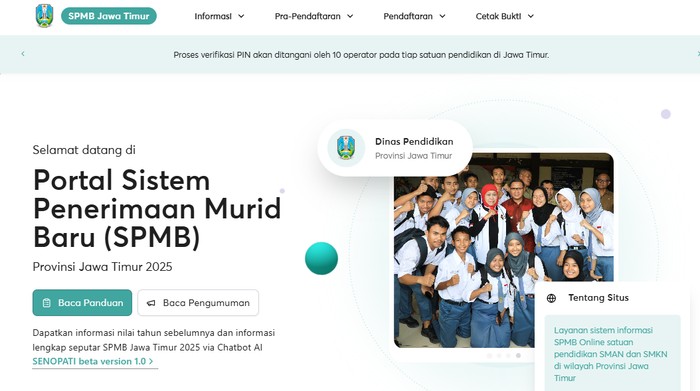The image size is (700, 391).
Task: Open the SPMB Jawa Timur home badge
Action: tap(109, 16)
